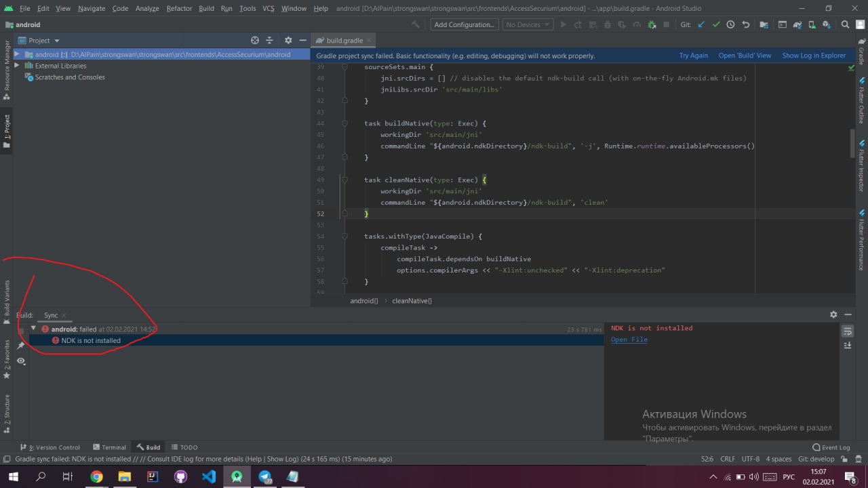868x488 pixels.
Task: Click the Git rollback arrow icon
Action: point(746,24)
